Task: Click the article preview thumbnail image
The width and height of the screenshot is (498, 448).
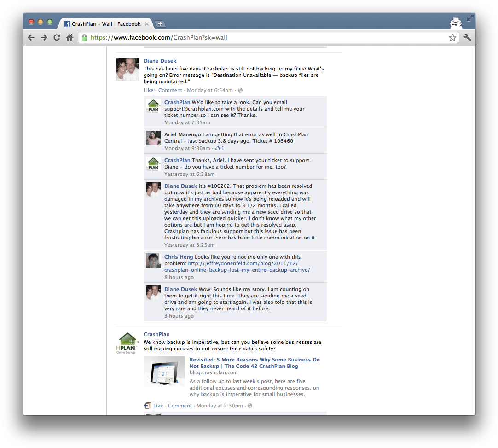Action: click(x=164, y=371)
